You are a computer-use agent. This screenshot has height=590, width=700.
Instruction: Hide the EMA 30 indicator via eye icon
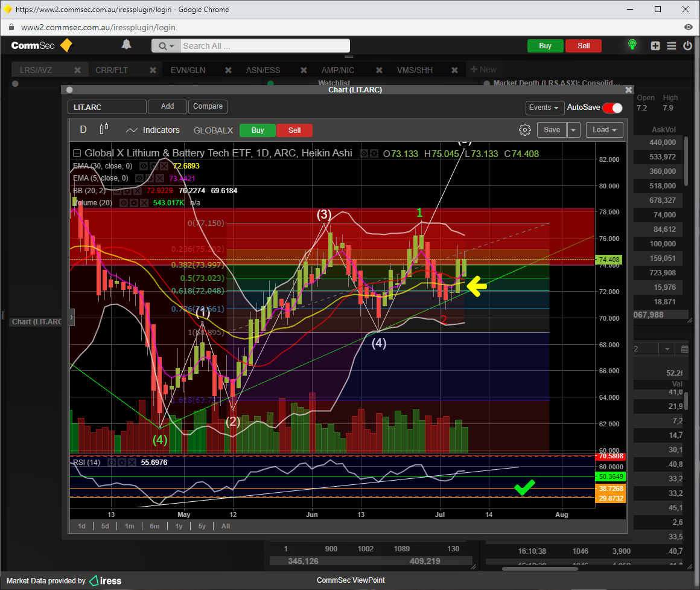(x=143, y=165)
